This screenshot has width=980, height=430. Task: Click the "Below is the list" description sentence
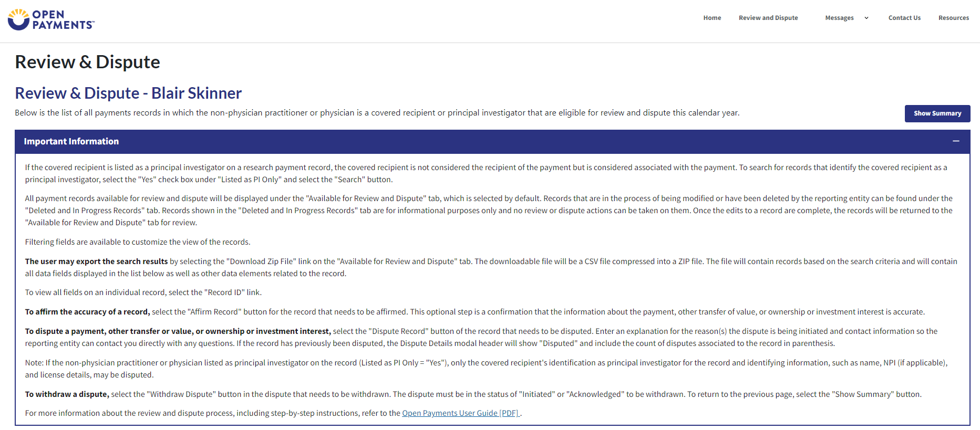pos(377,113)
